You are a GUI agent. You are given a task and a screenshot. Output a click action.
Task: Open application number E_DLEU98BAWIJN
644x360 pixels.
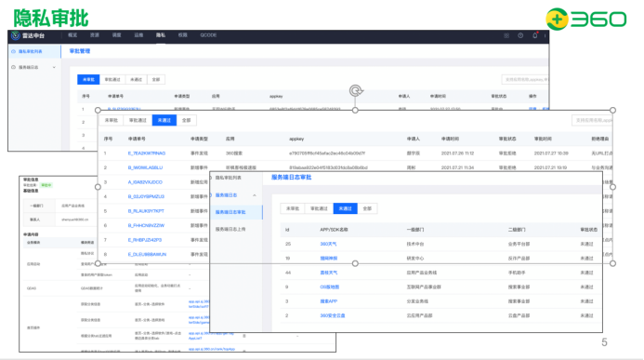(x=147, y=254)
